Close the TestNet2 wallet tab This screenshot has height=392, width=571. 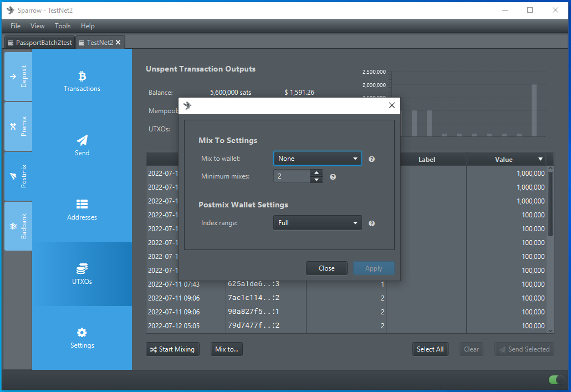[118, 42]
